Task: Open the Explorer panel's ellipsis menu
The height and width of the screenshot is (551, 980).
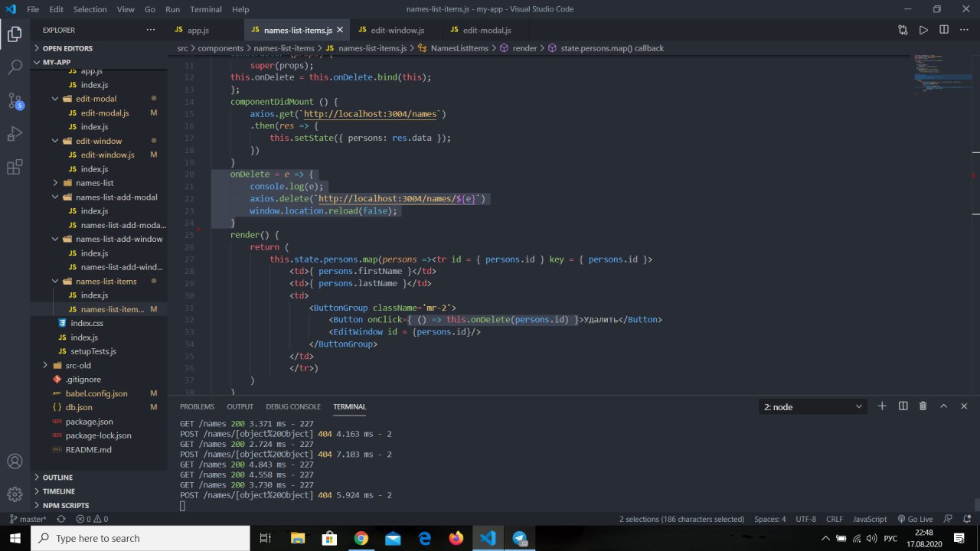Action: (150, 30)
